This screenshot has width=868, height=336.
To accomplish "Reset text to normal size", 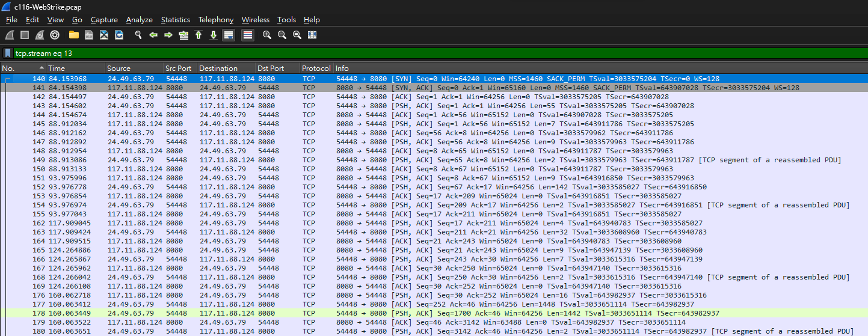I will coord(297,35).
